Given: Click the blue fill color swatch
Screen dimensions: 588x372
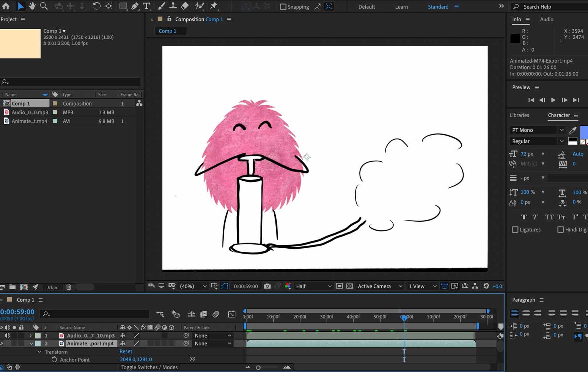Looking at the screenshot, I should [x=584, y=132].
